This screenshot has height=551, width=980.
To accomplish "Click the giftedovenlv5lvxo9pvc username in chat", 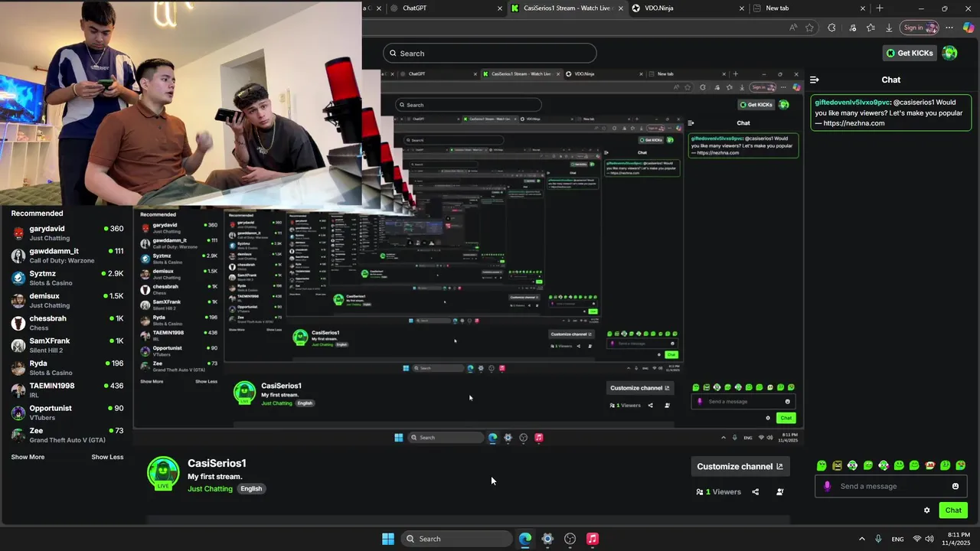I will (x=852, y=103).
